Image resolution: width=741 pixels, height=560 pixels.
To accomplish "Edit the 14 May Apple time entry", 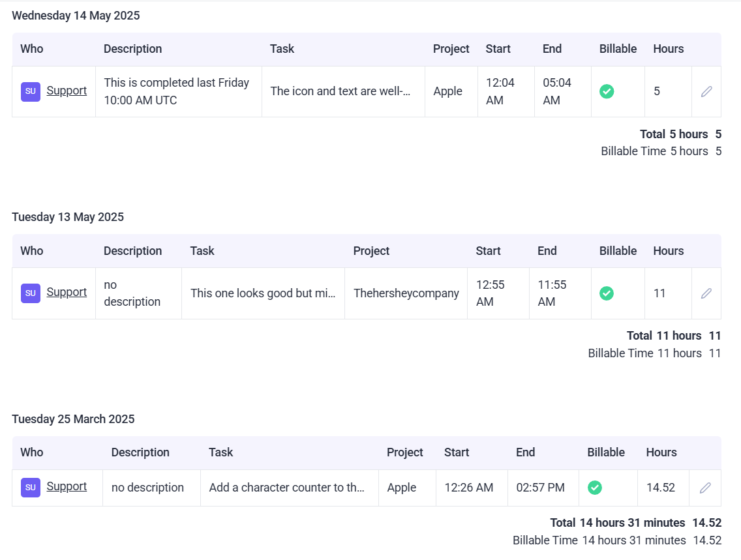I will (706, 92).
